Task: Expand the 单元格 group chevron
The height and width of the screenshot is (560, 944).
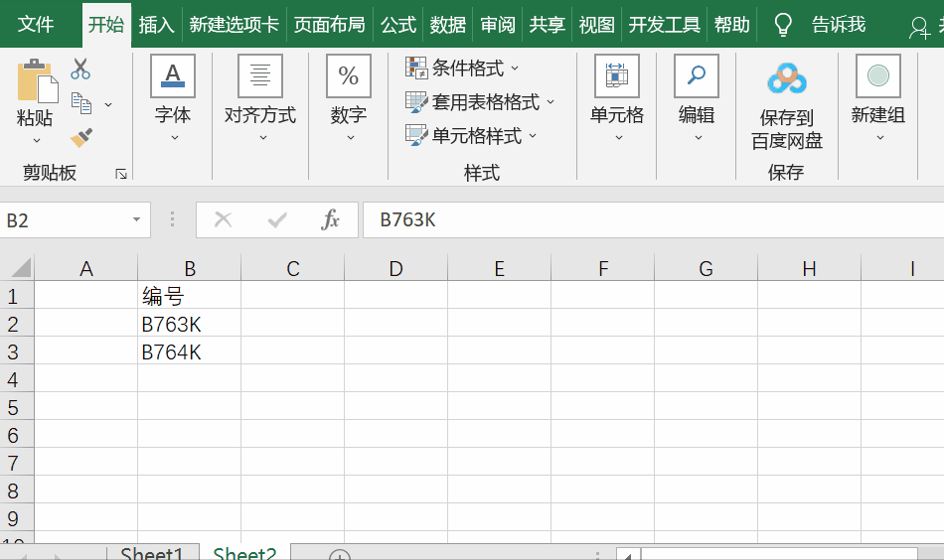Action: pos(618,138)
